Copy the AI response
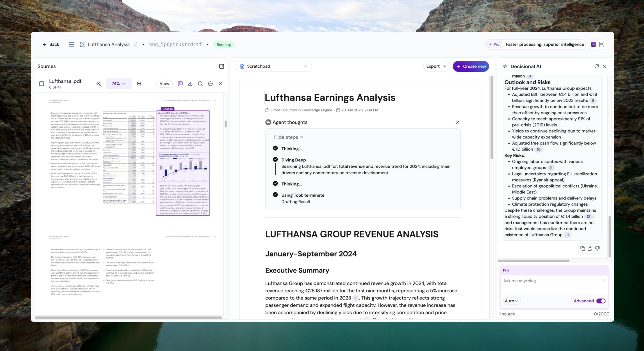This screenshot has width=644, height=351. pyautogui.click(x=582, y=248)
